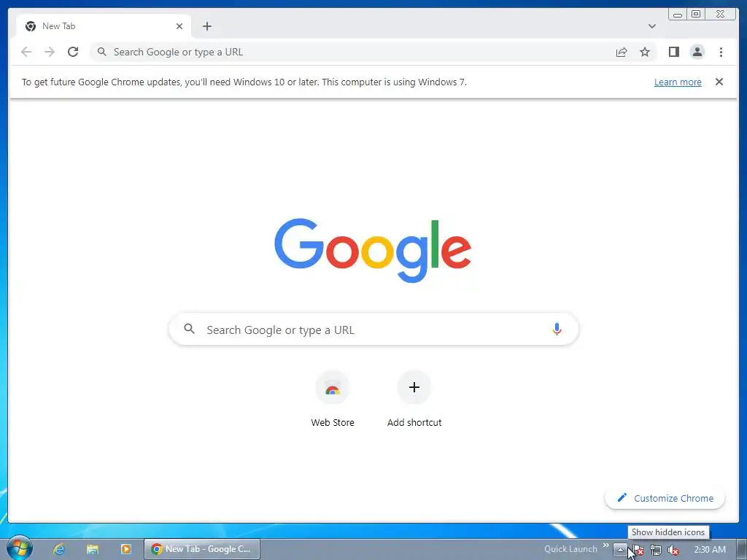Screen dimensions: 747x560
Task: Follow the Learn more link
Action: [678, 82]
